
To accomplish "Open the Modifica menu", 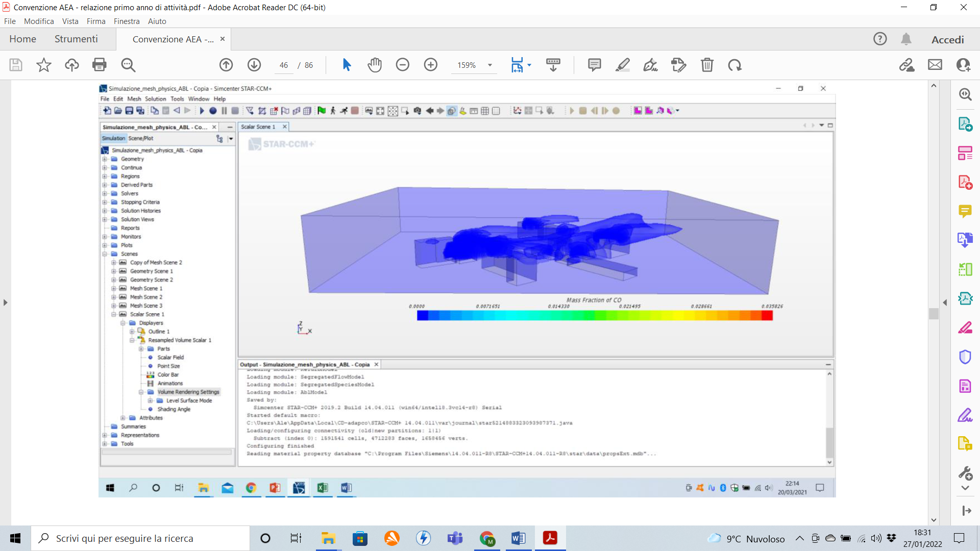I will click(x=39, y=21).
